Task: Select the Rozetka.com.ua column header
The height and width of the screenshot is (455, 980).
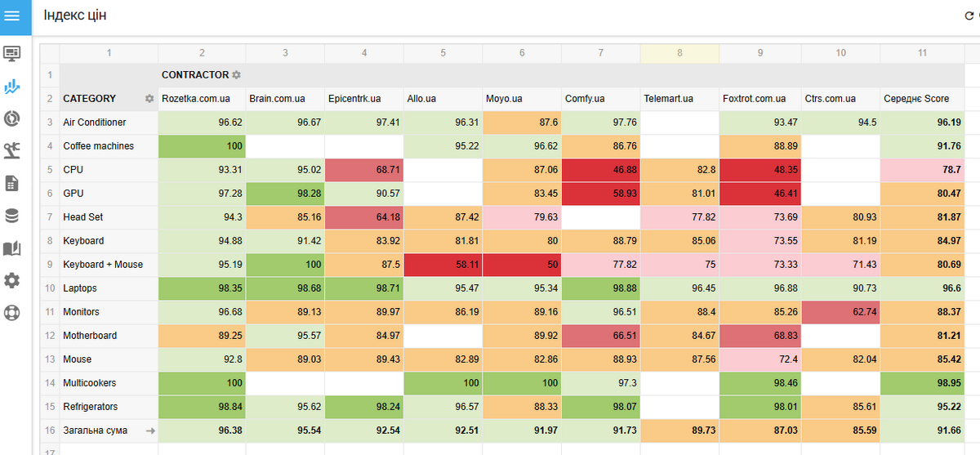Action: [196, 99]
